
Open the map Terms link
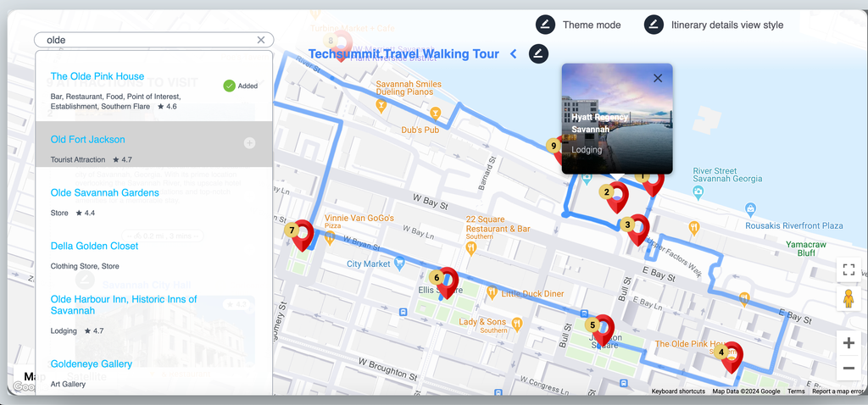[796, 391]
